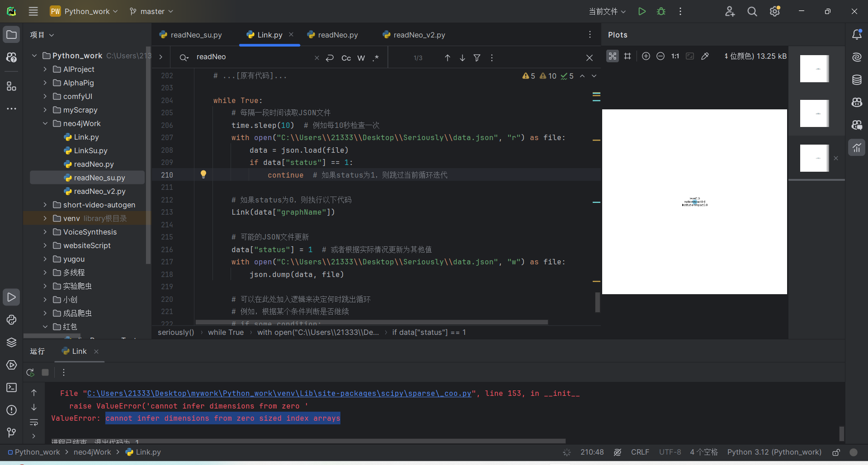The image size is (868, 465).
Task: Toggle chessboard background in Plots panel
Action: coord(613,56)
